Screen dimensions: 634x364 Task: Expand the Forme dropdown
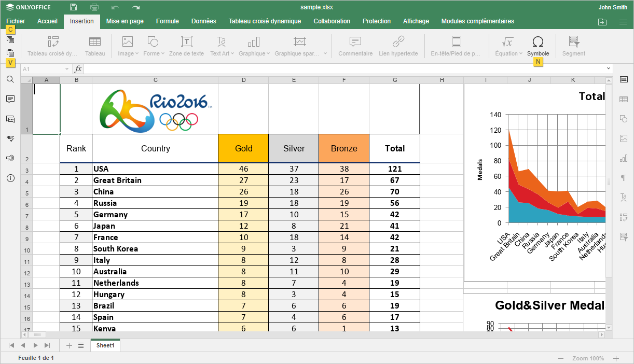click(x=162, y=53)
